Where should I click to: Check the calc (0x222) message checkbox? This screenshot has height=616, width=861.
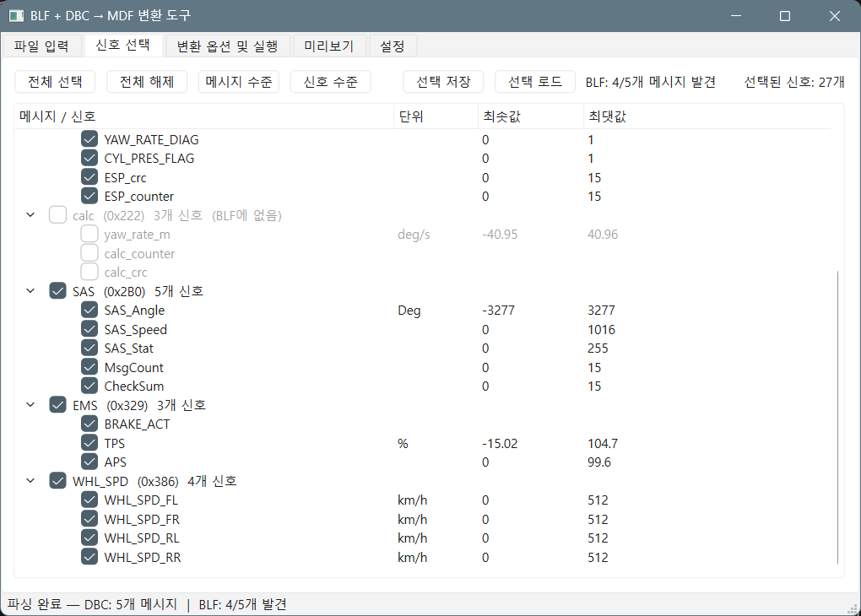[x=57, y=215]
